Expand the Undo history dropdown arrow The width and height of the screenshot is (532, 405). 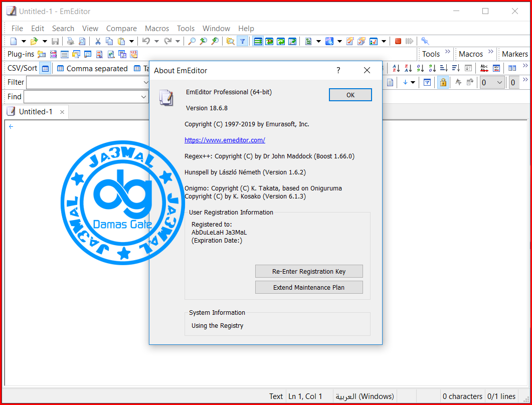(x=156, y=42)
